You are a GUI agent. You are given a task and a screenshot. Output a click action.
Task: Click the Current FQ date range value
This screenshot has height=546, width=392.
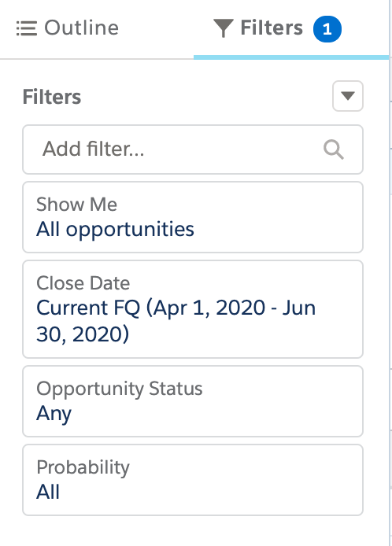tap(176, 321)
